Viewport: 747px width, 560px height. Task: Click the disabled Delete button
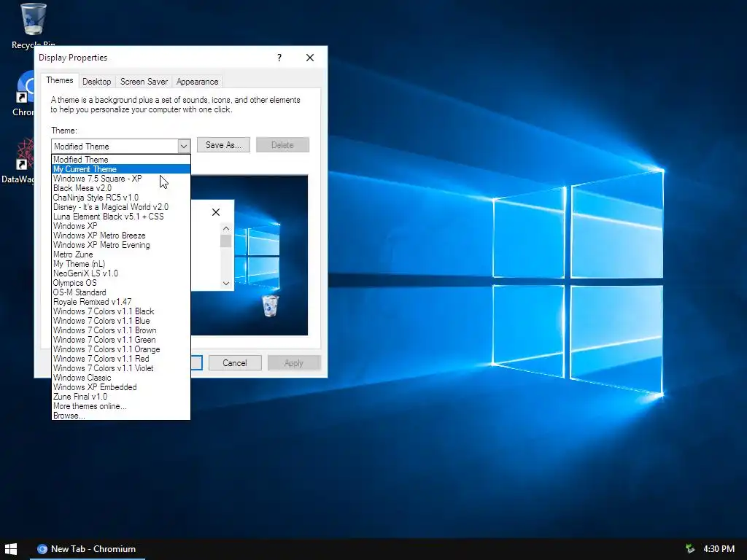[x=282, y=145]
